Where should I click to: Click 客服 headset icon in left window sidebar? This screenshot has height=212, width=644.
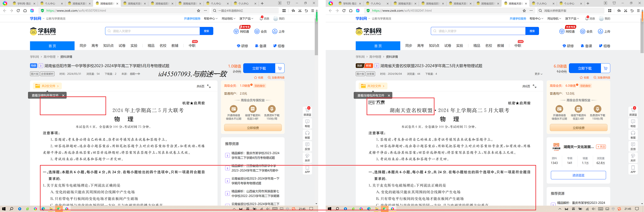pos(307,135)
